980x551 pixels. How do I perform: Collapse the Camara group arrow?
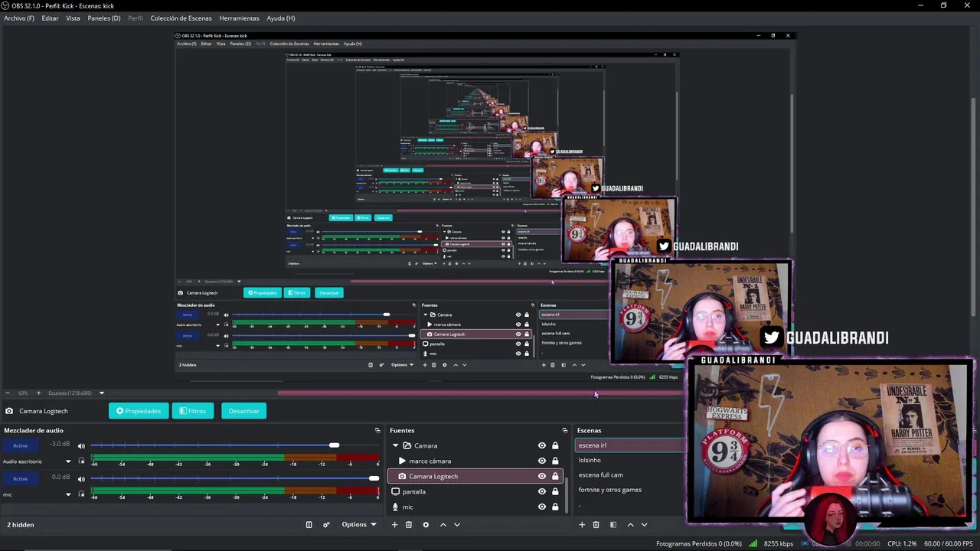(x=395, y=445)
